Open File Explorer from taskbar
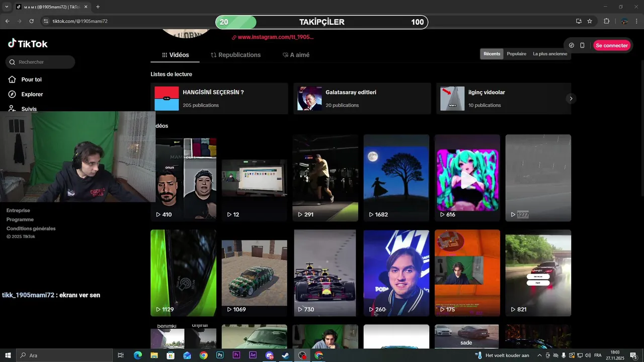 coord(154,355)
